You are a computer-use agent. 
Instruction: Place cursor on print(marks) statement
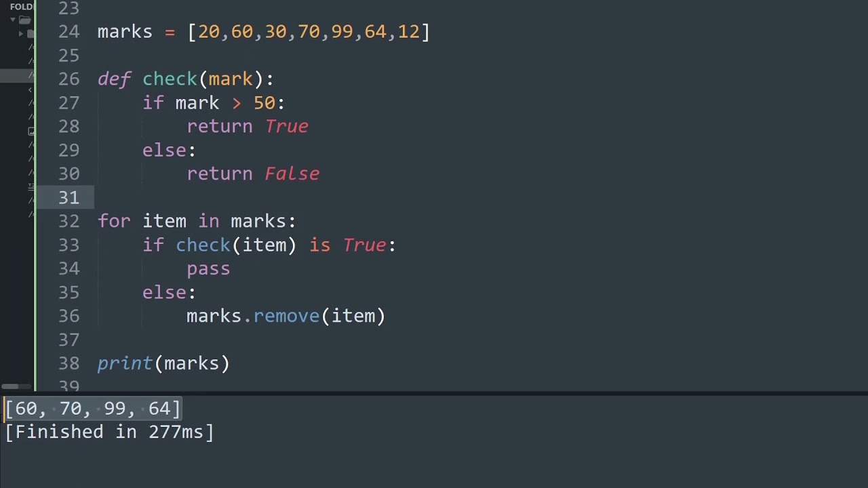coord(163,363)
